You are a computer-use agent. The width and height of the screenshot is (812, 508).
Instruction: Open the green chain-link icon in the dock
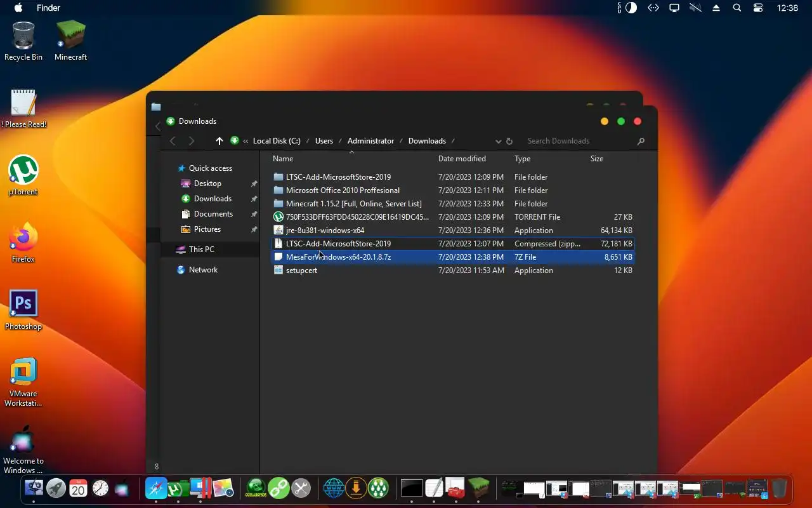point(278,488)
